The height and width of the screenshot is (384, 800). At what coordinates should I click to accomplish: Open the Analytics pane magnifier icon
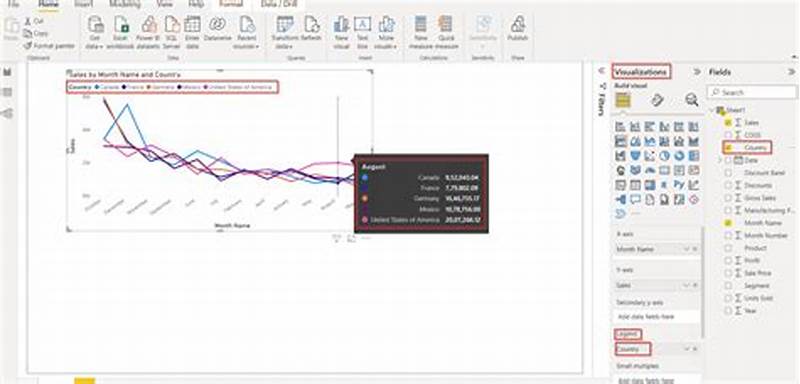(x=692, y=100)
